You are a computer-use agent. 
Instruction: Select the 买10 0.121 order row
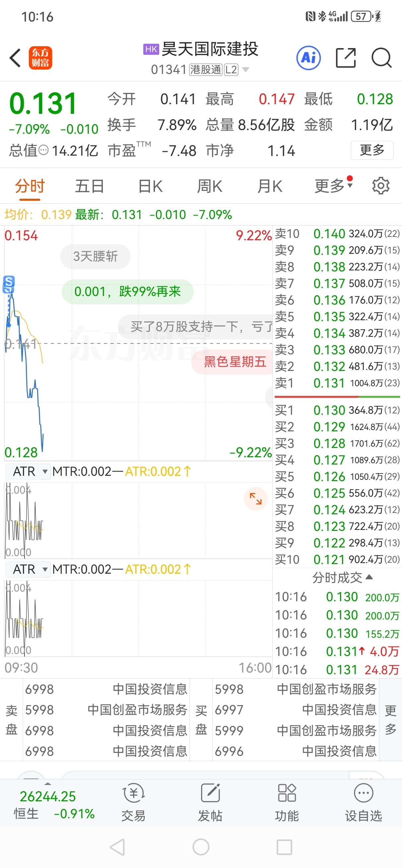[337, 559]
